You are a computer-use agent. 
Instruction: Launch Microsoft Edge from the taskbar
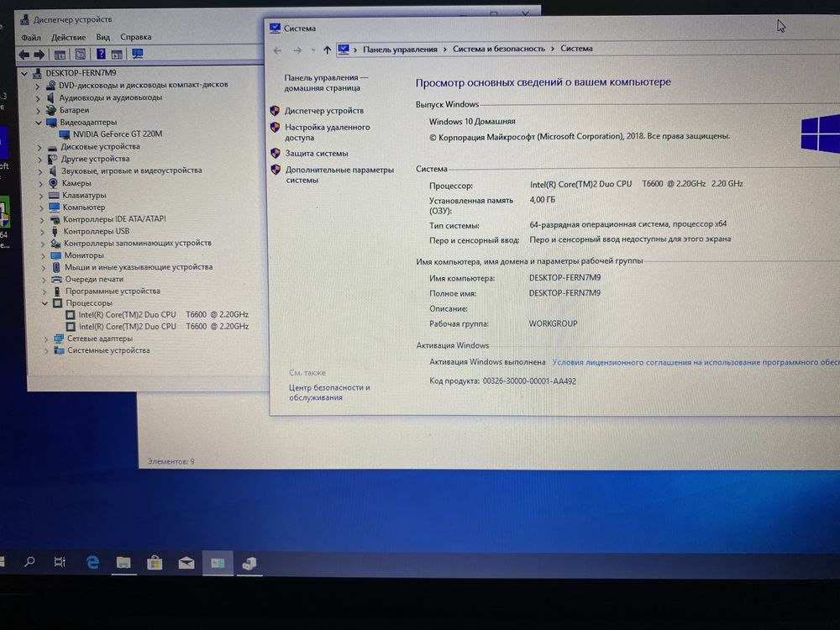[92, 562]
